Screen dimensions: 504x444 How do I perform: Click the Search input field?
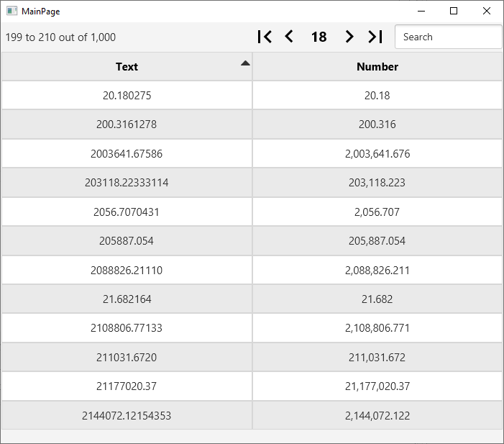(x=448, y=37)
